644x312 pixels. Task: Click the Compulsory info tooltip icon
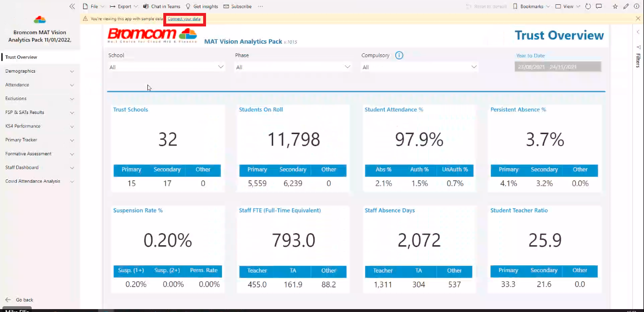pos(399,55)
